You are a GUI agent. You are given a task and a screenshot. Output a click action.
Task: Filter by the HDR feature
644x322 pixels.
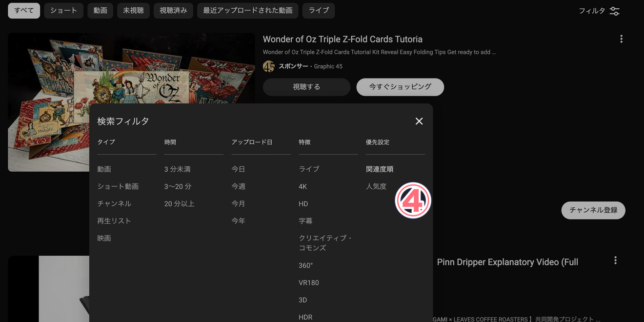pyautogui.click(x=305, y=317)
